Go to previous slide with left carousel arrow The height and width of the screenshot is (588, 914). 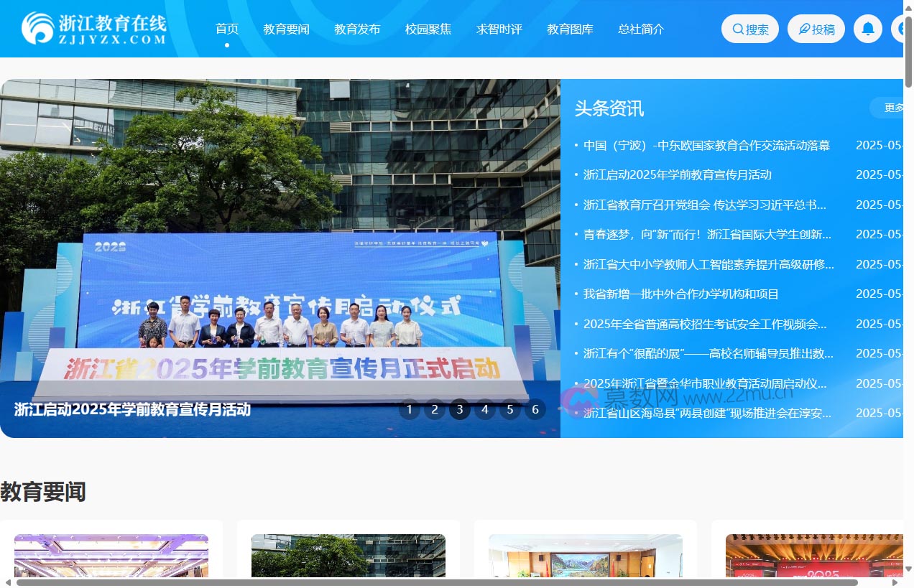pos(20,256)
